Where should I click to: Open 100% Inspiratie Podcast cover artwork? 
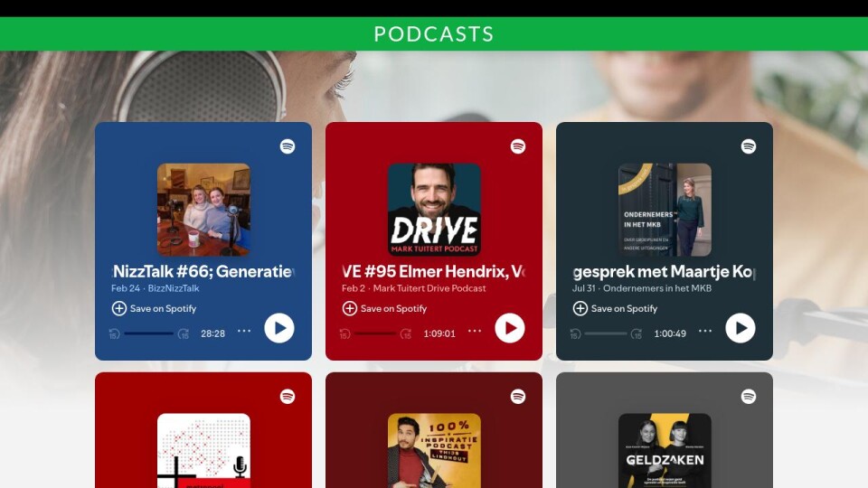(434, 450)
